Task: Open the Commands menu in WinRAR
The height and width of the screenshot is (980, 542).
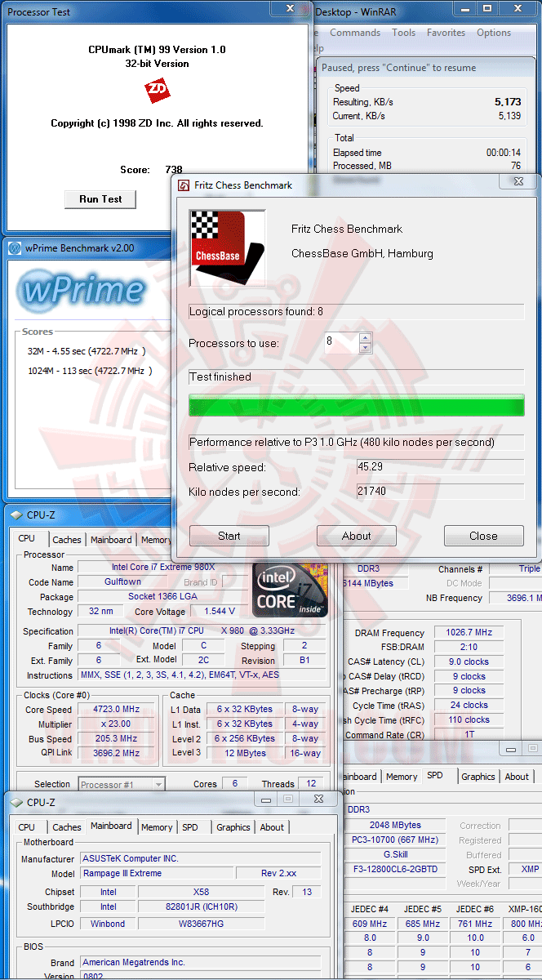Action: [355, 33]
